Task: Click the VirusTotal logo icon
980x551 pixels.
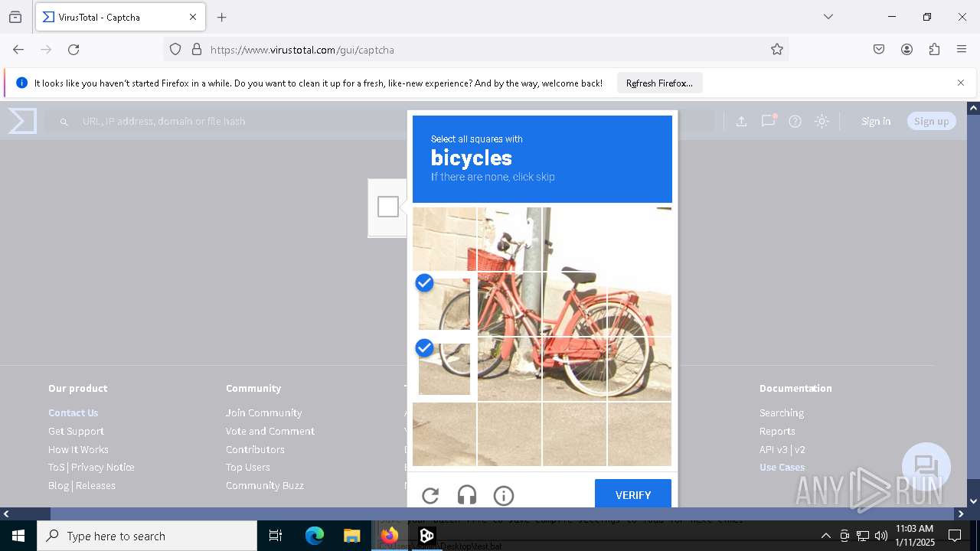Action: click(22, 121)
